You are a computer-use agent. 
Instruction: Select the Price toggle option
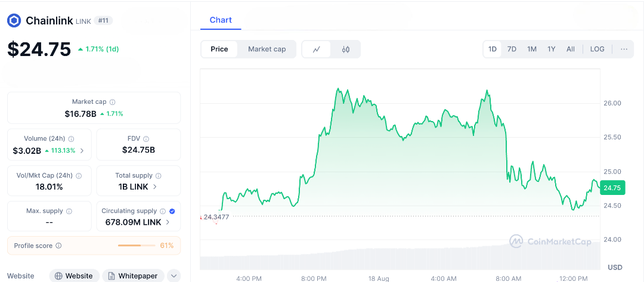coord(219,49)
